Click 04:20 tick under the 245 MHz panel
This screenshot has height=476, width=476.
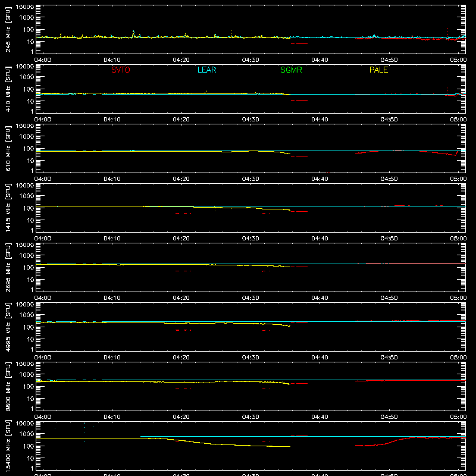pyautogui.click(x=181, y=60)
